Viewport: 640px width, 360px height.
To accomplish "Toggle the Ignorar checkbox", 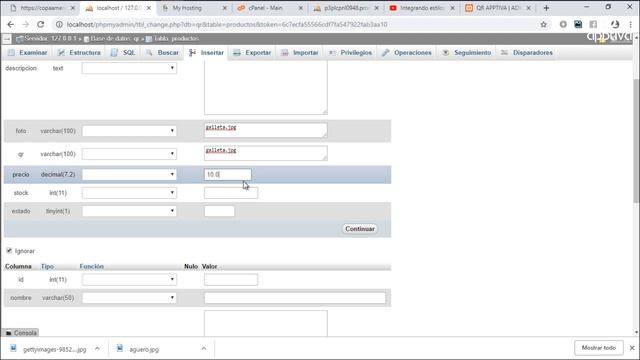I will (x=9, y=250).
